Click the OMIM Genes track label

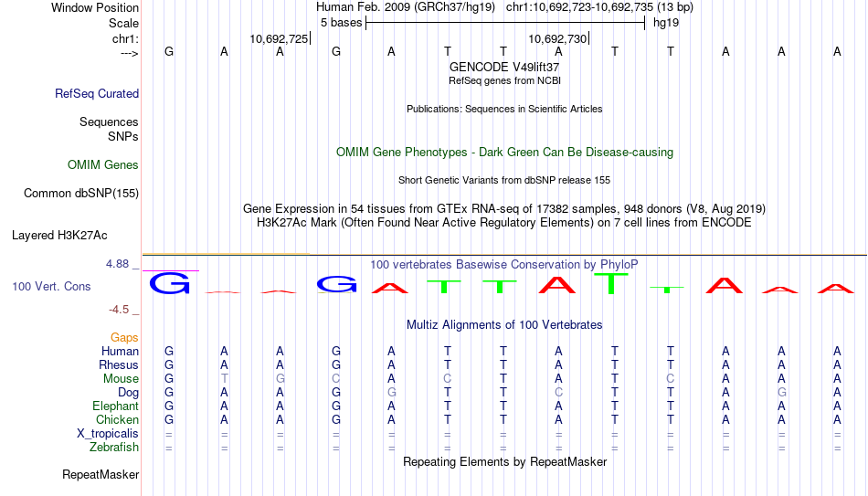tap(103, 165)
